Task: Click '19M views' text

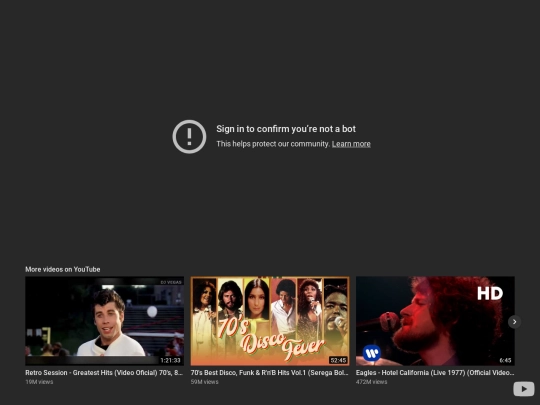Action: (x=39, y=382)
